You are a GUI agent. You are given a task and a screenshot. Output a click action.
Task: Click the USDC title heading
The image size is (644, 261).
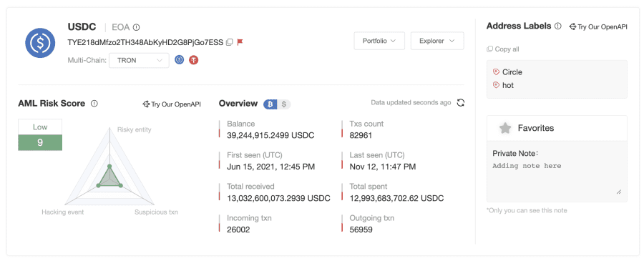click(x=82, y=27)
